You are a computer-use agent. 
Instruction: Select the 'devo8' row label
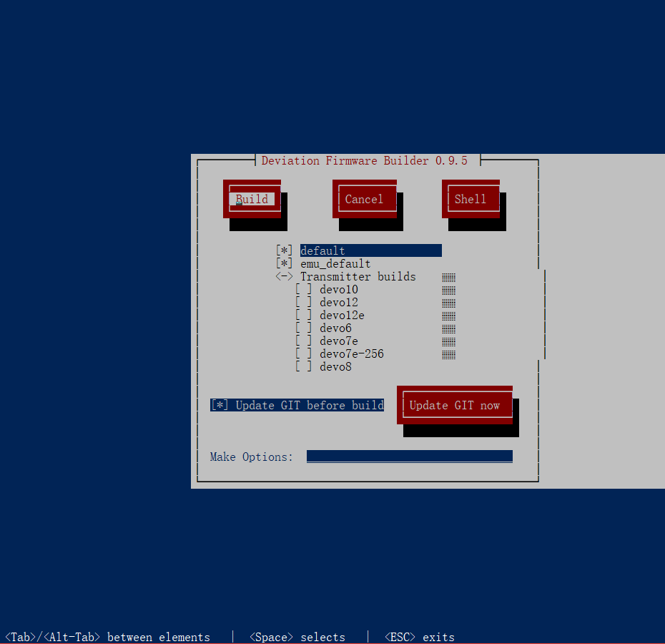335,366
